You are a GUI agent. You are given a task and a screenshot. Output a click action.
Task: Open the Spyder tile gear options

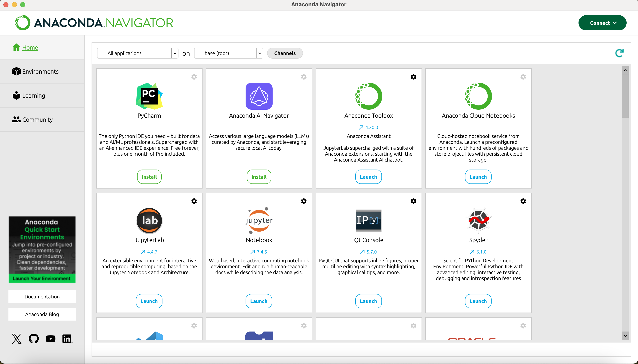tap(523, 201)
